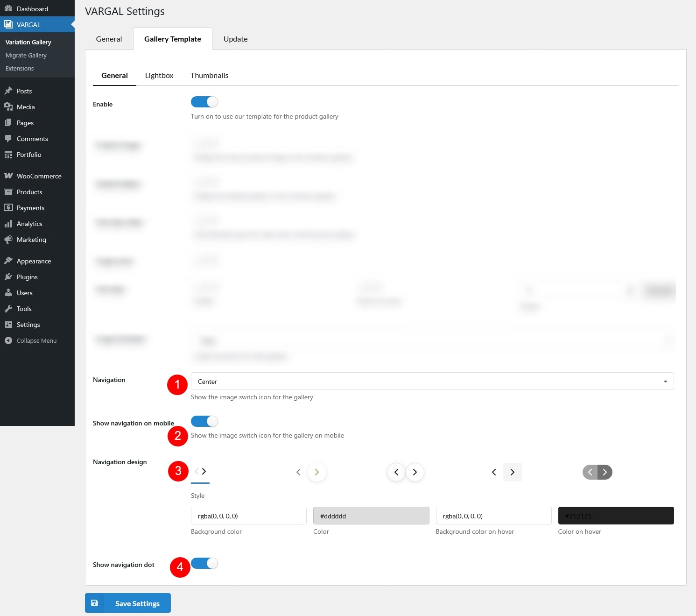Screen dimensions: 696x616
Task: Open the Navigation position dropdown
Action: [432, 381]
